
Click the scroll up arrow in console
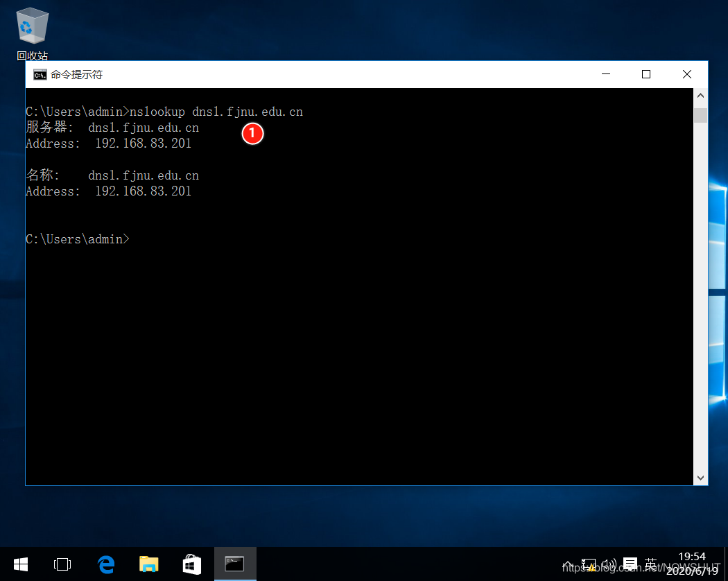(x=700, y=96)
